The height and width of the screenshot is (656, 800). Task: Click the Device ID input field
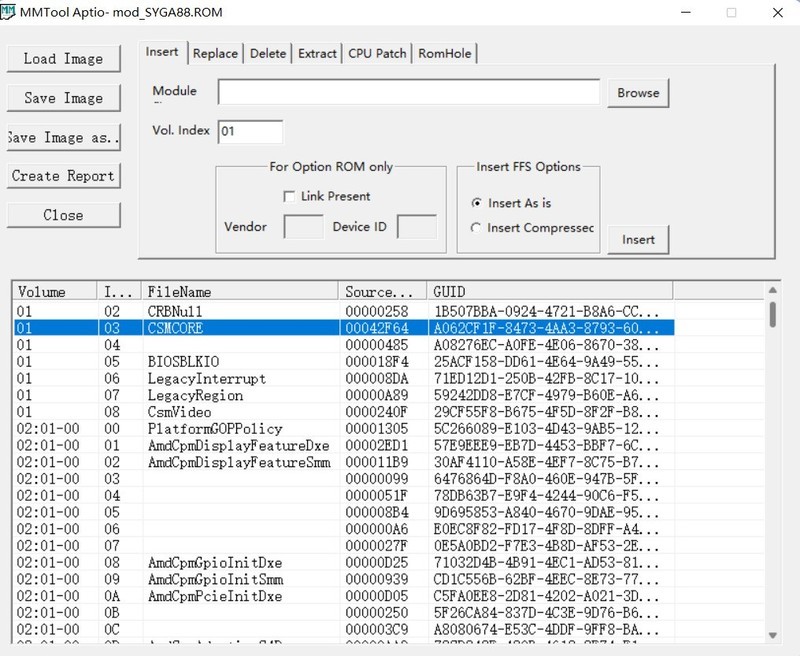coord(417,226)
